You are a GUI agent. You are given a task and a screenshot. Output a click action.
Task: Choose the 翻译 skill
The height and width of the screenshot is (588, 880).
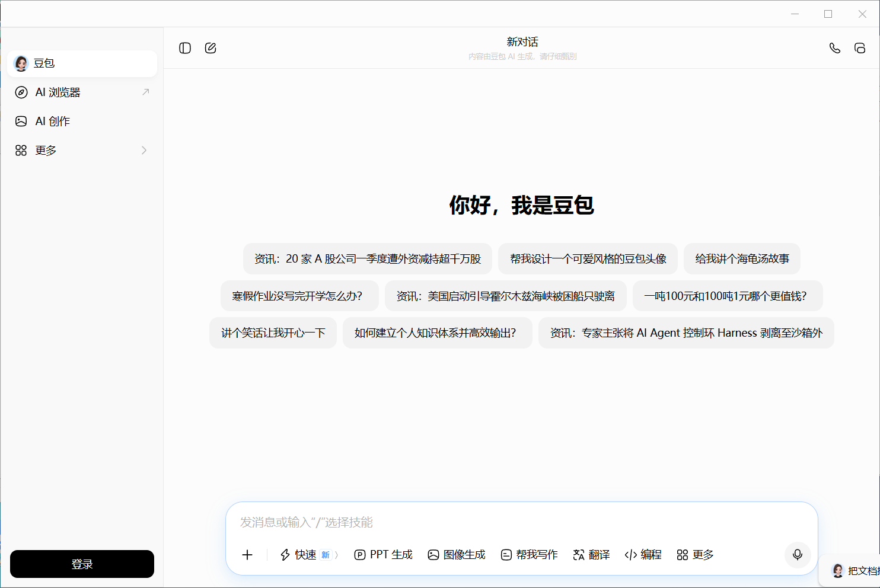[591, 555]
